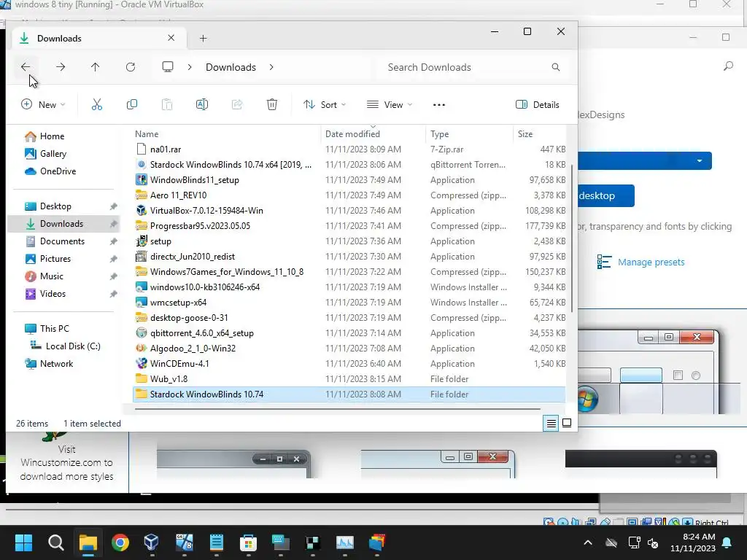Refresh the Downloads folder

pos(131,67)
